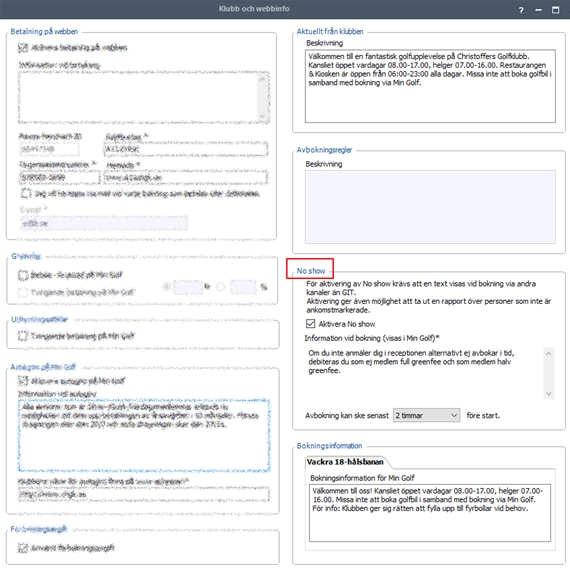The width and height of the screenshot is (570, 571).
Task: Minimize the Klubb och webbinfo window
Action: tap(539, 10)
